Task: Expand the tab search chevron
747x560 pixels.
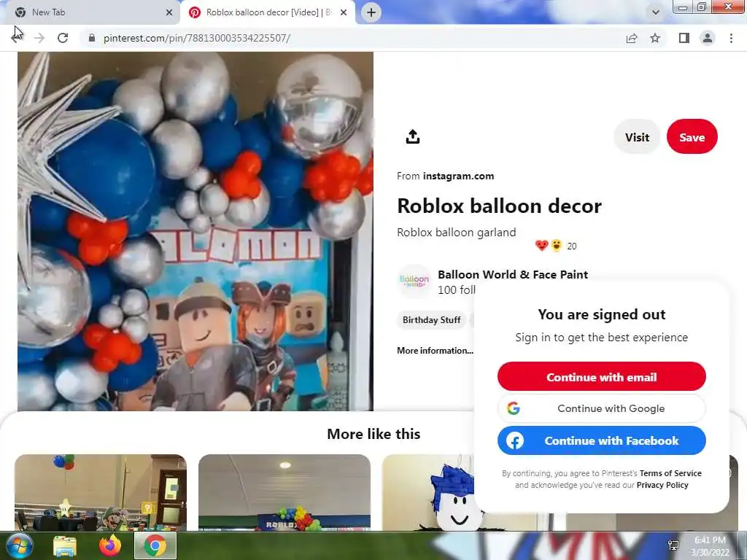Action: [x=656, y=12]
